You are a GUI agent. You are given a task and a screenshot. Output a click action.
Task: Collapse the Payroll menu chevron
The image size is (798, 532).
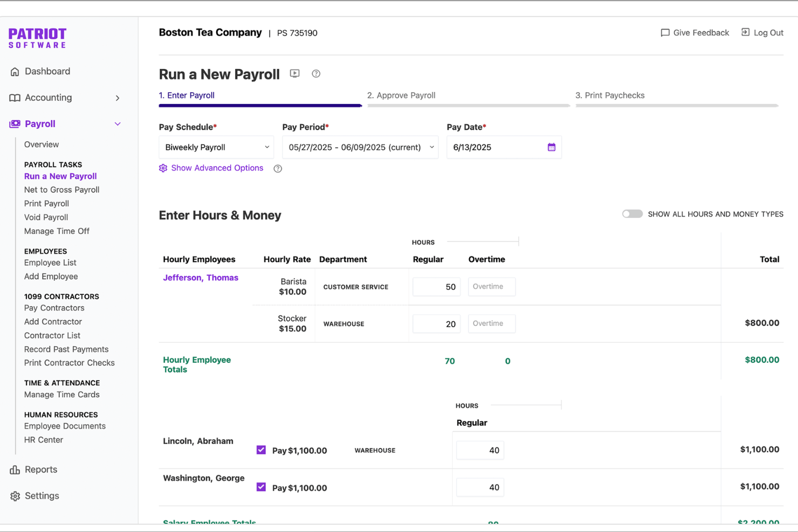[118, 124]
